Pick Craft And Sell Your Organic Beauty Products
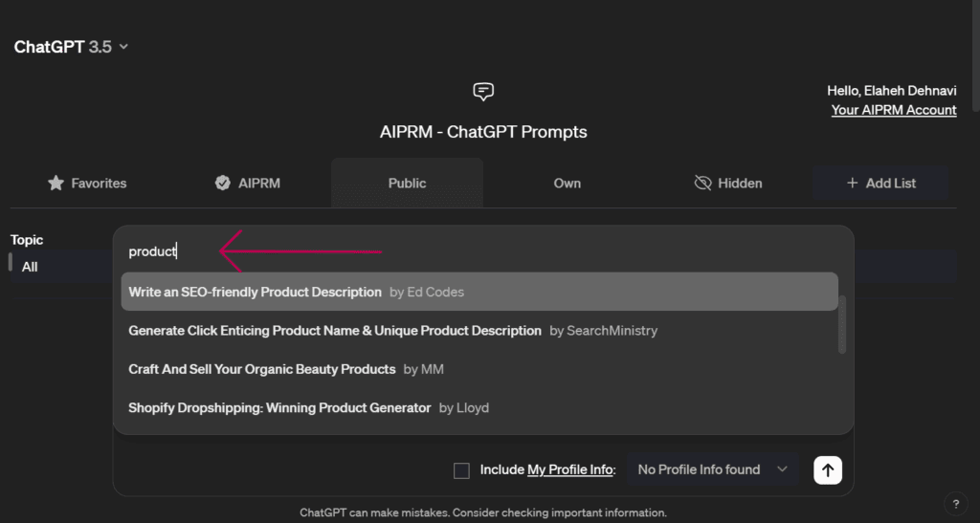 (262, 369)
